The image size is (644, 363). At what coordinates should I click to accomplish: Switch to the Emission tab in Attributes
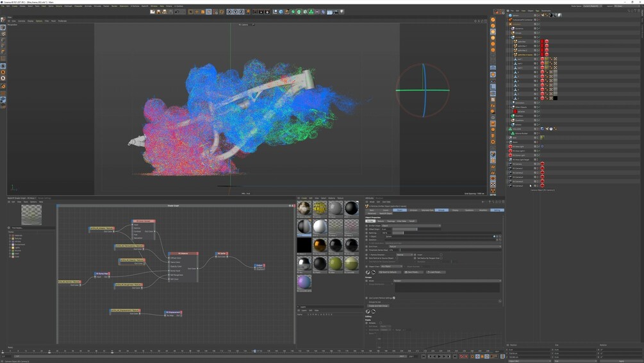[413, 210]
